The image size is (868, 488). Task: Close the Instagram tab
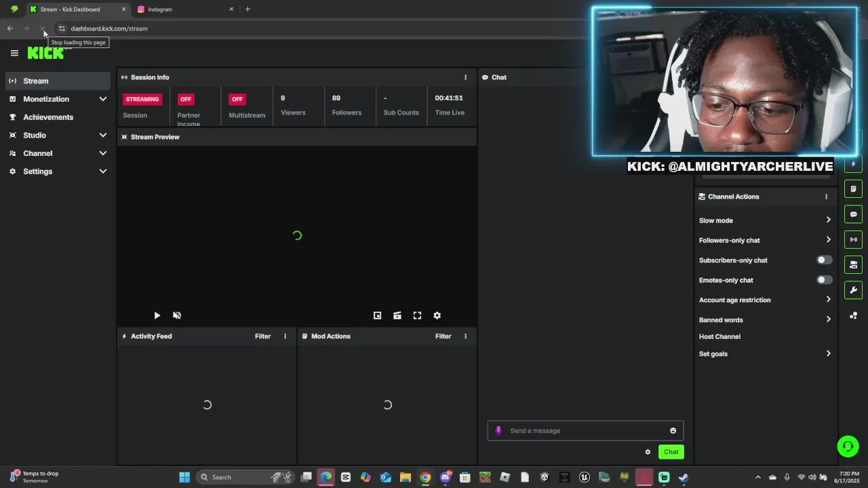(231, 9)
